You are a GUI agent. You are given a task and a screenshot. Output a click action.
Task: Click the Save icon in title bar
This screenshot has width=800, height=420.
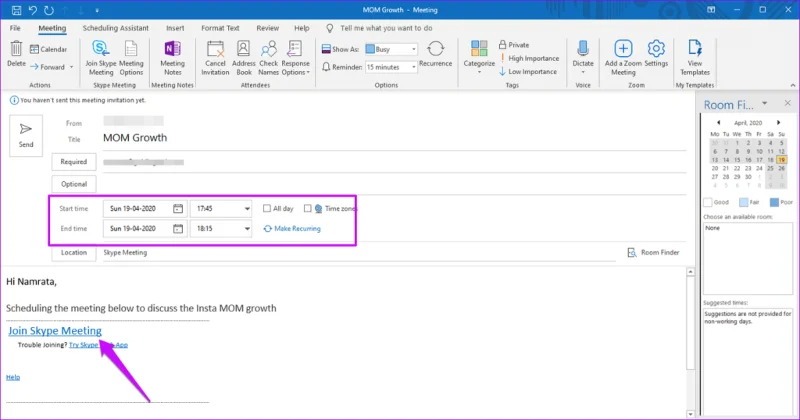[16, 10]
